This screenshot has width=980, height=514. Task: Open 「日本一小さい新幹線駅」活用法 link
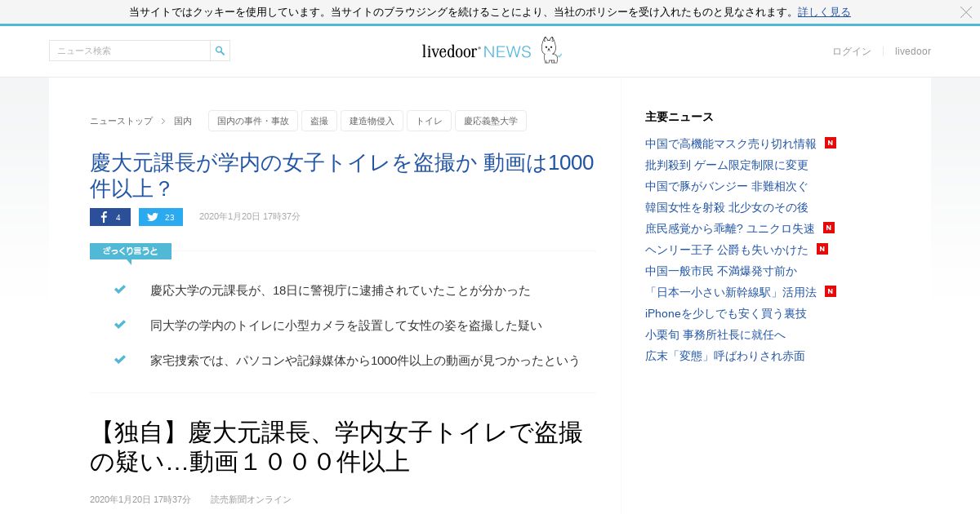731,292
